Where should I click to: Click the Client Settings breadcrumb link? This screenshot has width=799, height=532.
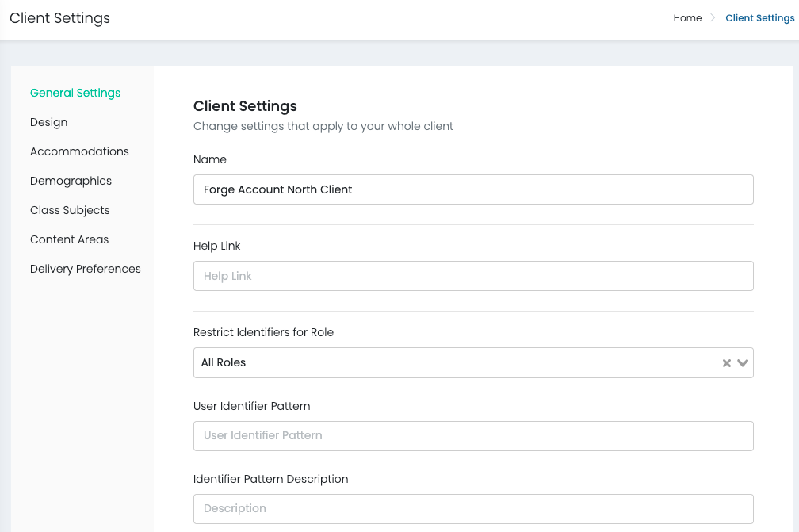pos(759,18)
